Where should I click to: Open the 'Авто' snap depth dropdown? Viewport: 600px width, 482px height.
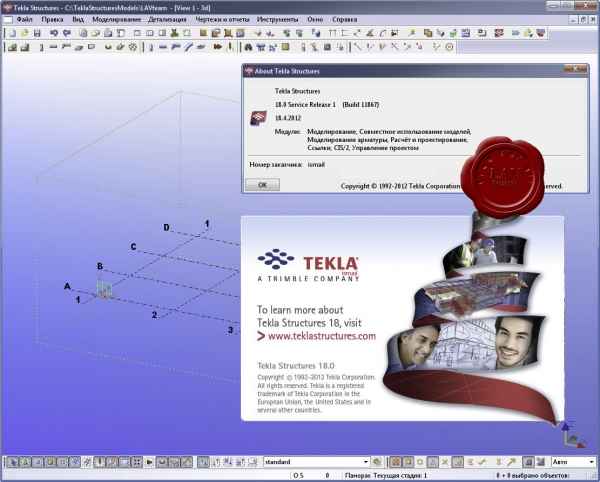click(x=592, y=462)
